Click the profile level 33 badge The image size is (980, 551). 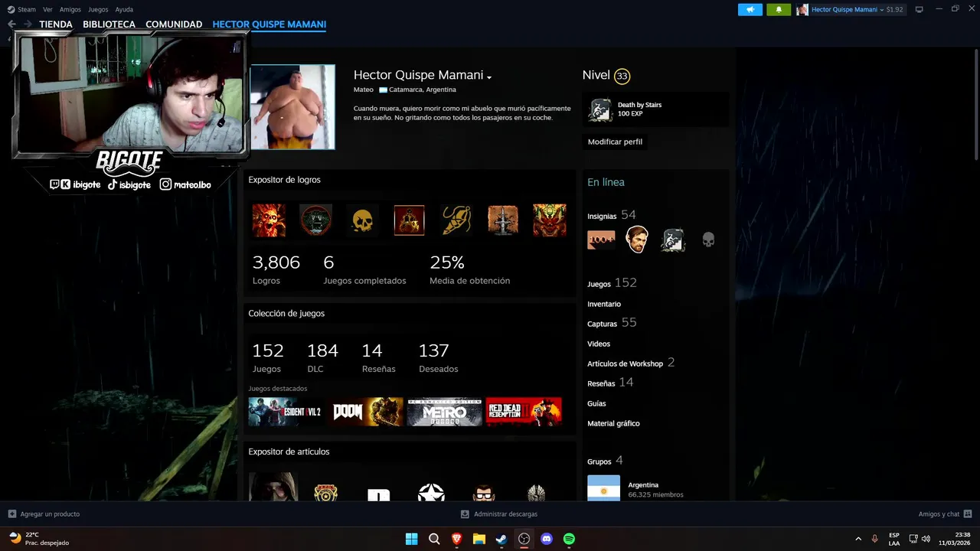coord(622,76)
